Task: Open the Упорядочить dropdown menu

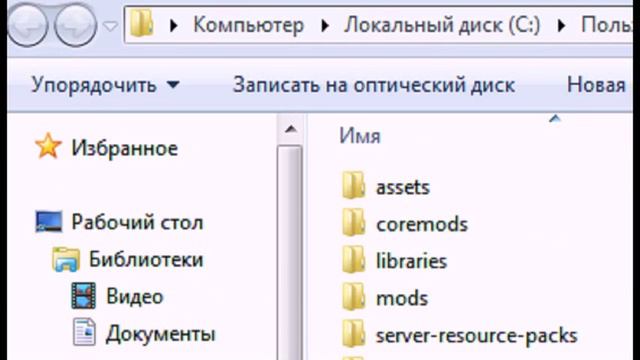Action: tap(105, 85)
